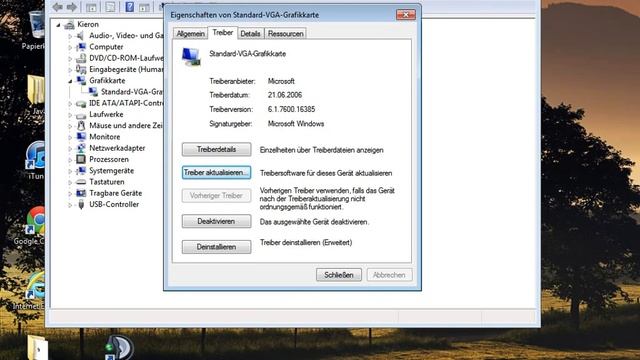Open the Properties sheet toolbar icon
640x360 pixels.
[x=110, y=7]
